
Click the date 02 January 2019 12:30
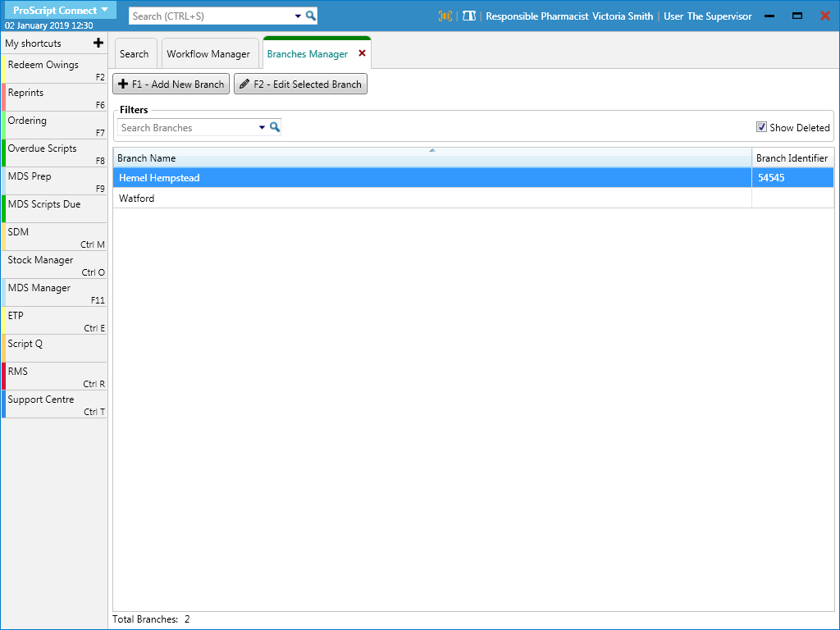(48, 25)
